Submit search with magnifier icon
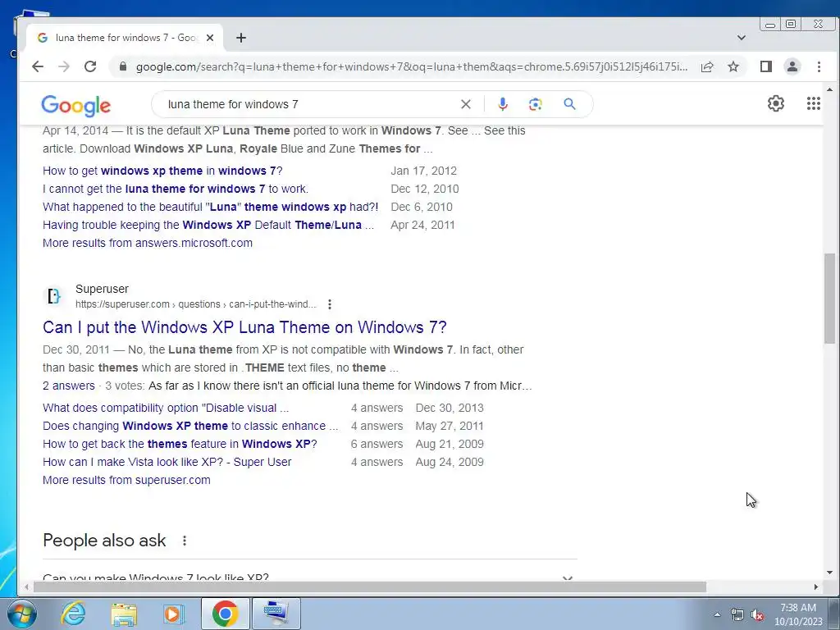840x630 pixels. (569, 104)
